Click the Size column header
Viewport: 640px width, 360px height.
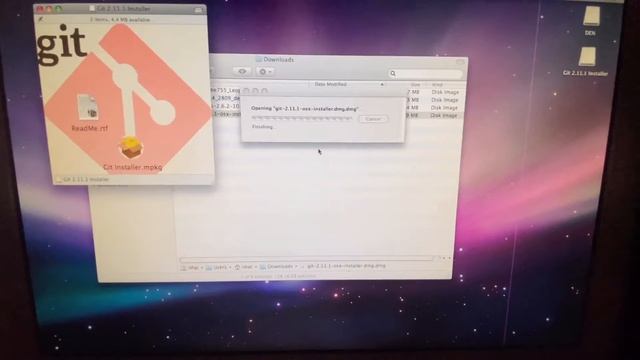point(416,84)
